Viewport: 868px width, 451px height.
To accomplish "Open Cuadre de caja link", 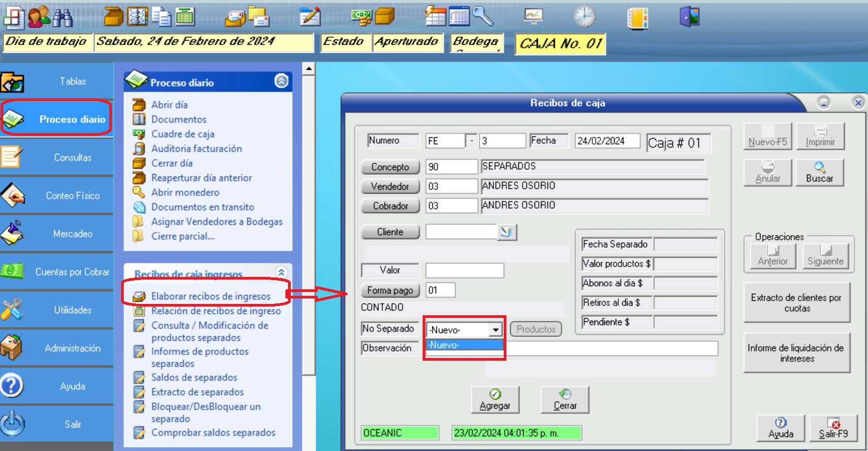I will pyautogui.click(x=183, y=134).
